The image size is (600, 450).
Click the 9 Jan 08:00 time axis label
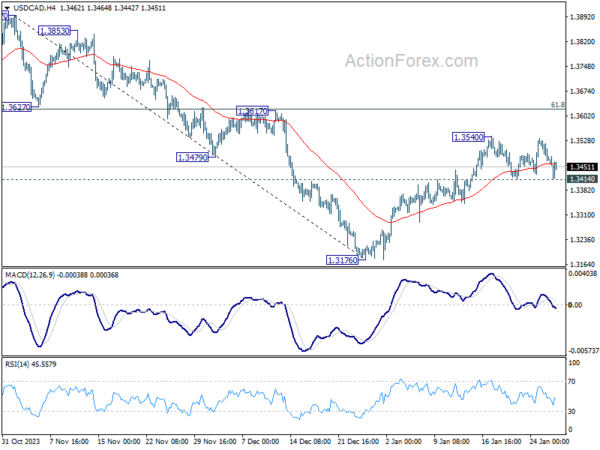pos(452,441)
